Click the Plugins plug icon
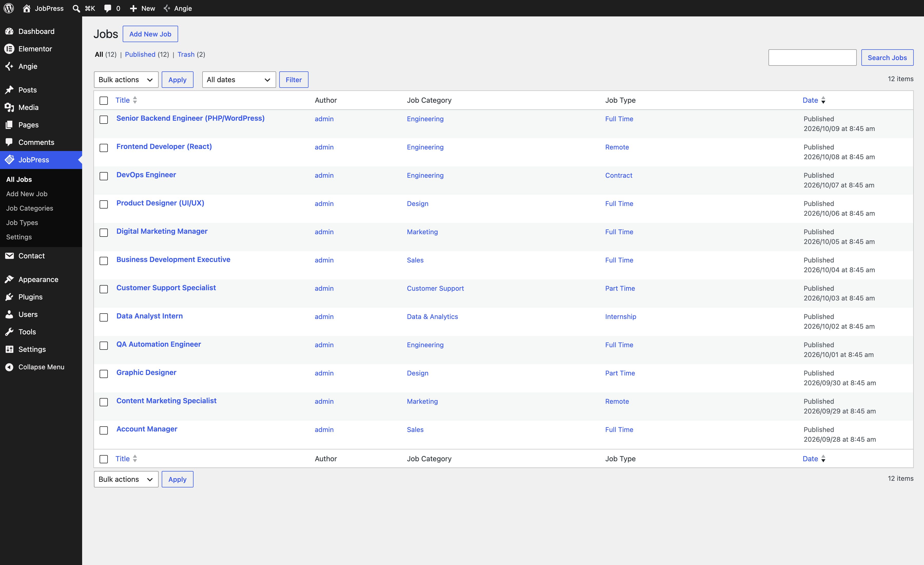The image size is (924, 565). (x=9, y=297)
